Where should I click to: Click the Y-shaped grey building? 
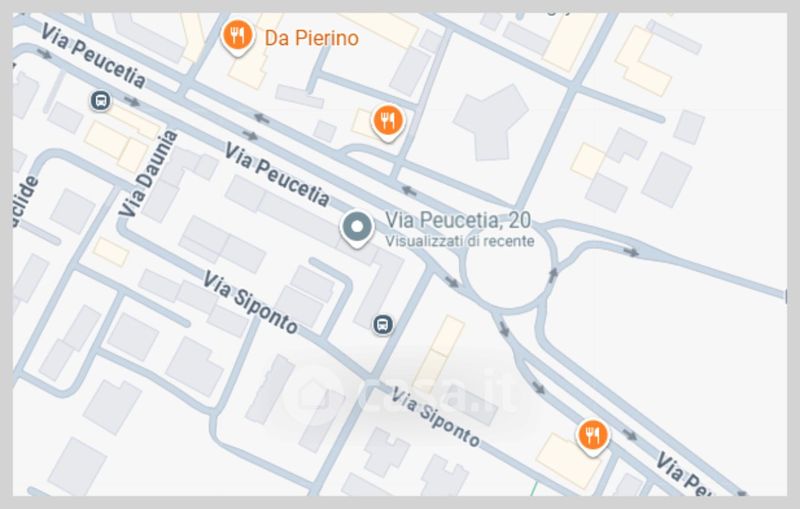(490, 122)
